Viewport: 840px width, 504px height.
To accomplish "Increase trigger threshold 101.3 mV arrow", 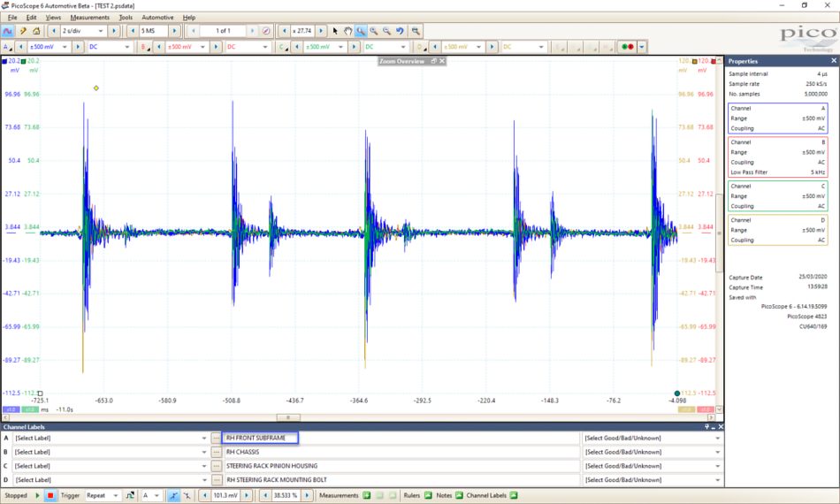I will (x=247, y=495).
